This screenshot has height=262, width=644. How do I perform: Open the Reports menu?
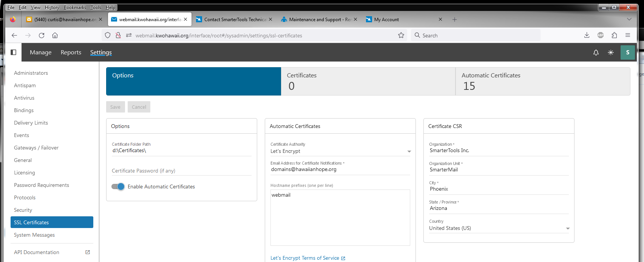point(71,52)
